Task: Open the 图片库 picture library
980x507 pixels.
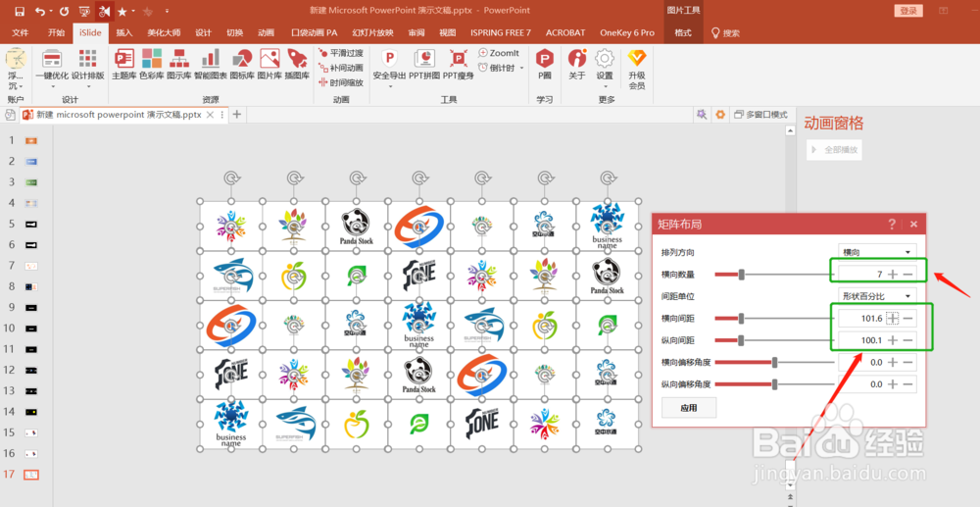Action: [x=269, y=65]
